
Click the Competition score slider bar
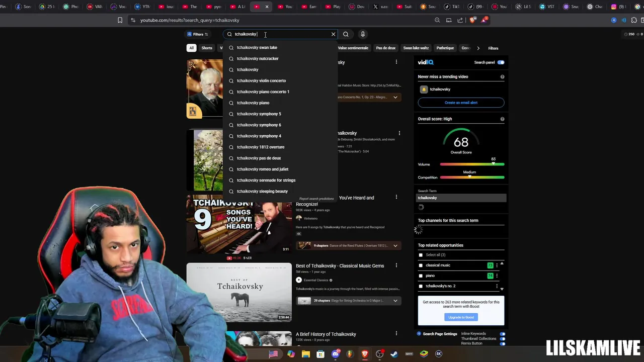[472, 177]
